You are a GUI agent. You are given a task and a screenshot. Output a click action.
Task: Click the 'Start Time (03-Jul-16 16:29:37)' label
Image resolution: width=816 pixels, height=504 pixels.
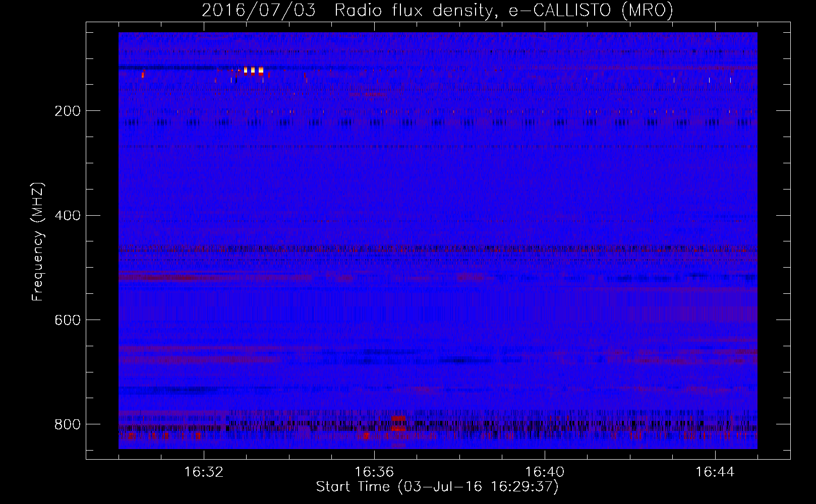click(x=437, y=487)
